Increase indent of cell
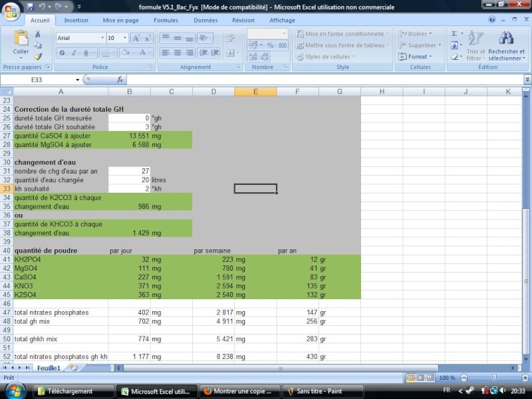The height and width of the screenshot is (399, 532). 215,53
